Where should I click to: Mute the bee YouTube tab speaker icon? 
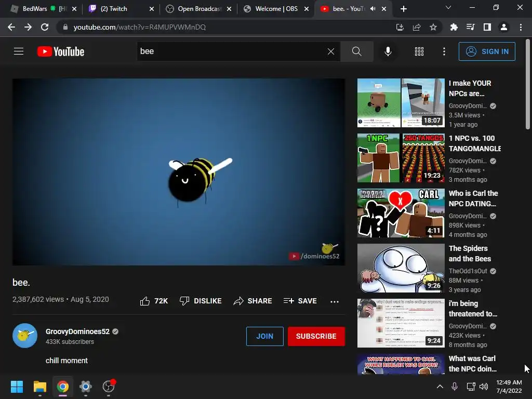(x=373, y=9)
